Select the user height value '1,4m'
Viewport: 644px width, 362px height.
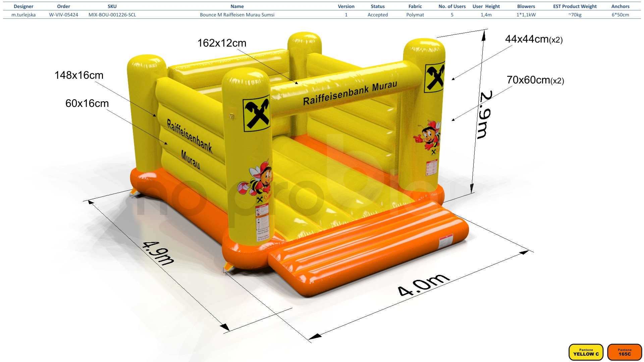[x=486, y=15]
